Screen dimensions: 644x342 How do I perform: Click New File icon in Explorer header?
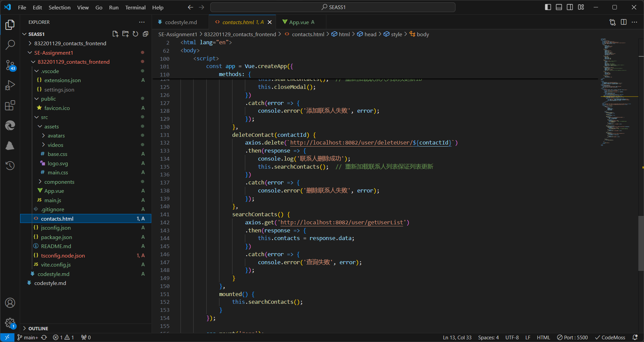point(115,34)
